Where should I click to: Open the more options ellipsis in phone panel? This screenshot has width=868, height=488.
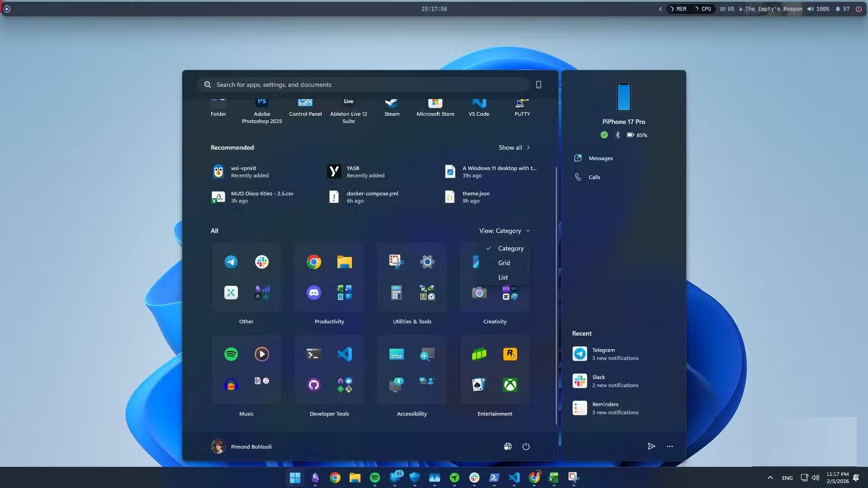pyautogui.click(x=669, y=446)
